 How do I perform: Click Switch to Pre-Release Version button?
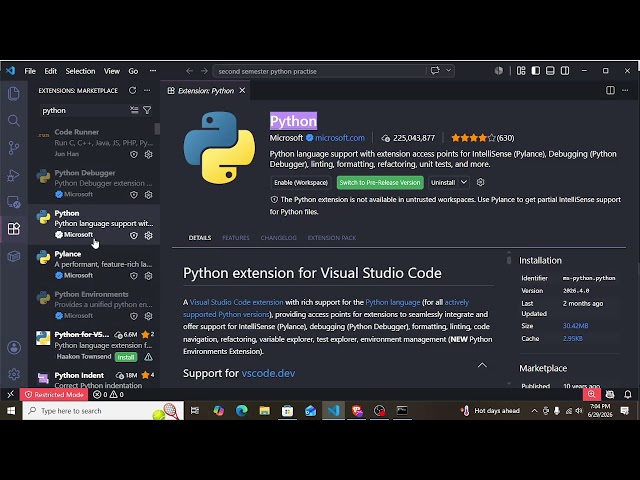tap(380, 182)
